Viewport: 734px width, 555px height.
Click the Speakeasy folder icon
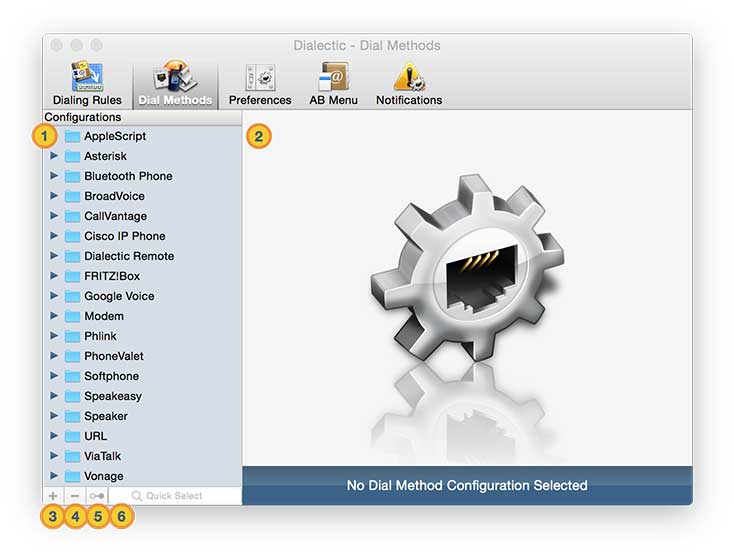[x=72, y=396]
